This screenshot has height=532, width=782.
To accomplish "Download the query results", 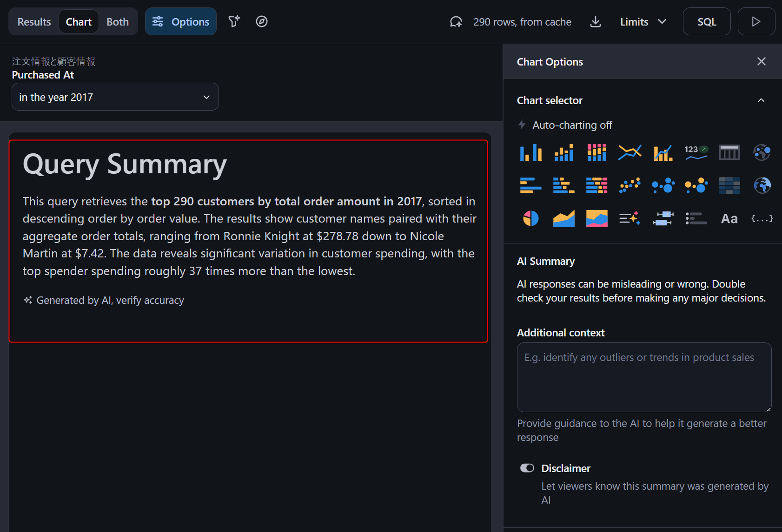I will (x=596, y=22).
